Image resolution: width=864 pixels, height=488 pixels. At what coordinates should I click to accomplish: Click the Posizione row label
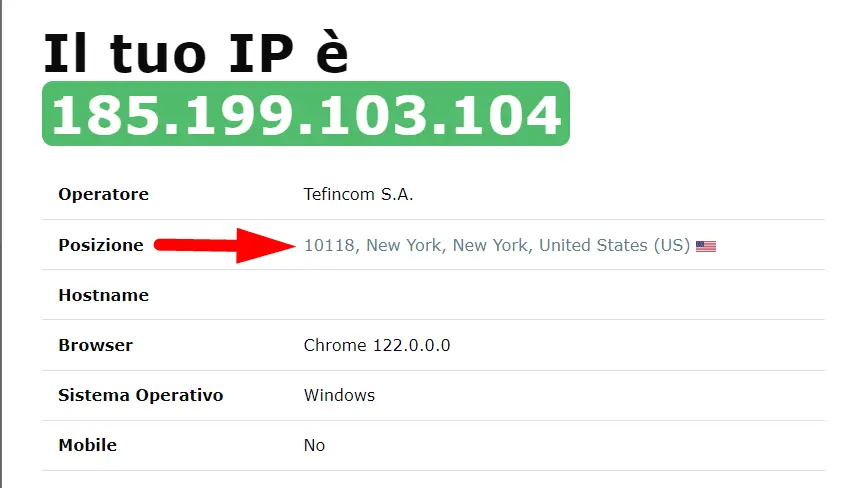coord(101,245)
